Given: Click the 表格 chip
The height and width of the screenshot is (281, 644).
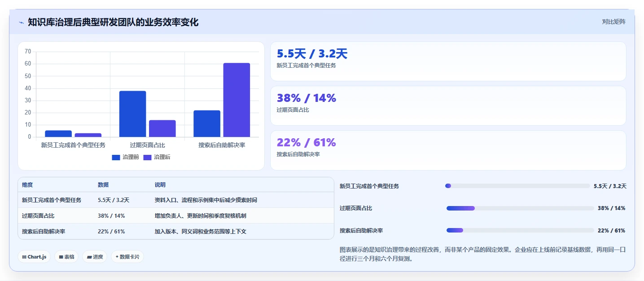Looking at the screenshot, I should (66, 257).
